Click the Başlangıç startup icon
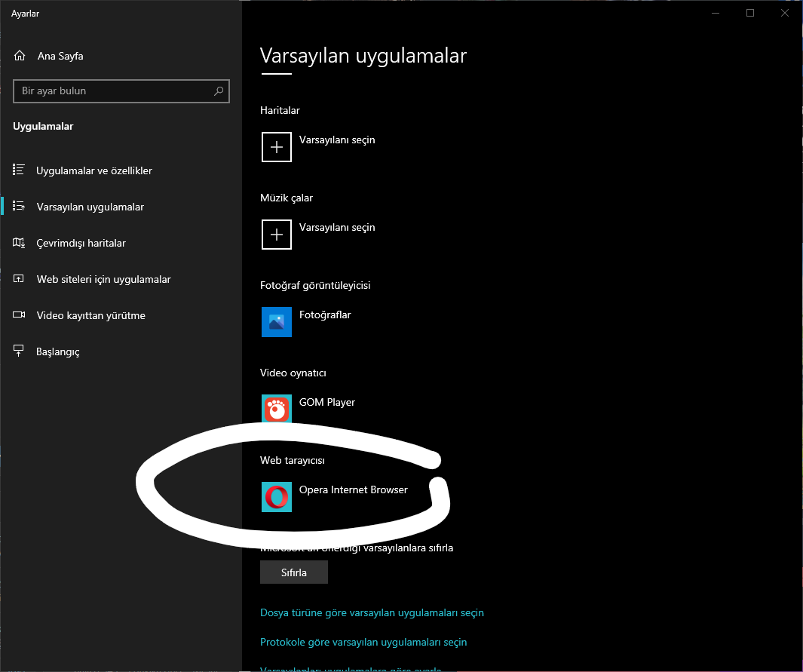Screen dimensions: 803x672 tap(18, 351)
